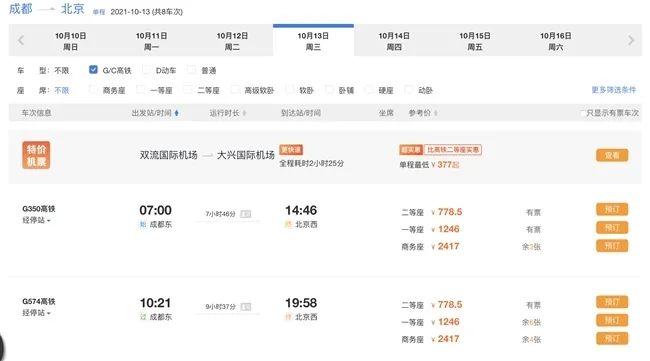
Task: Sort by 运行时长 arrow icon
Action: tap(244, 113)
